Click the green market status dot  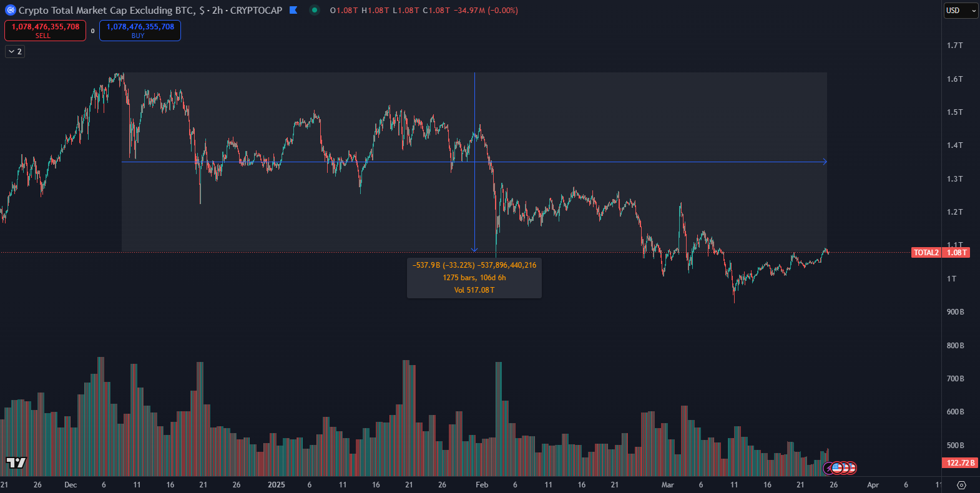[x=315, y=10]
